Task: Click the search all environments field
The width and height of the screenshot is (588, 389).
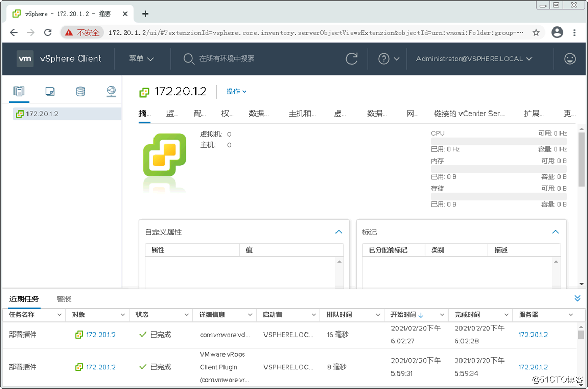Action: 227,59
